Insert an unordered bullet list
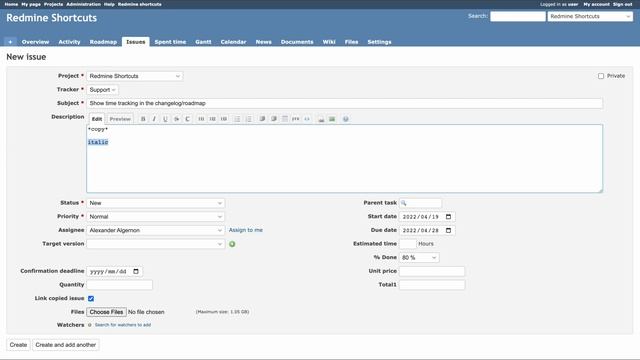The image size is (640, 360). click(x=237, y=119)
